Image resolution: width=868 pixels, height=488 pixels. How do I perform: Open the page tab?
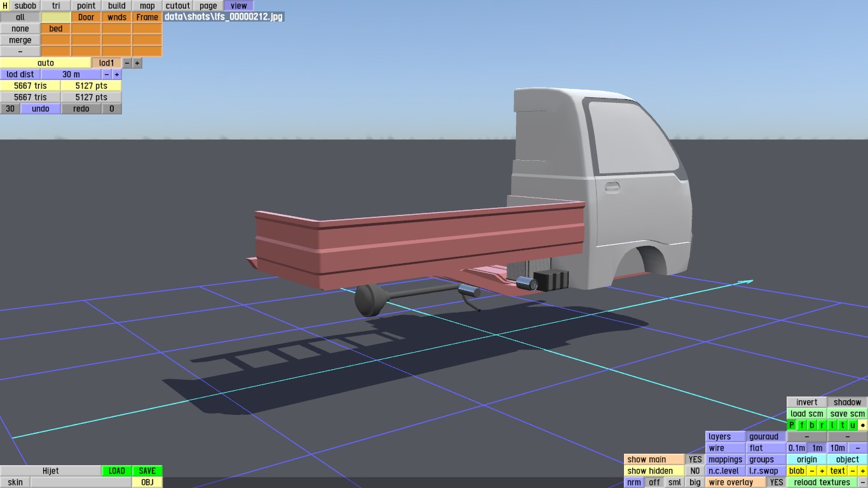[x=208, y=6]
